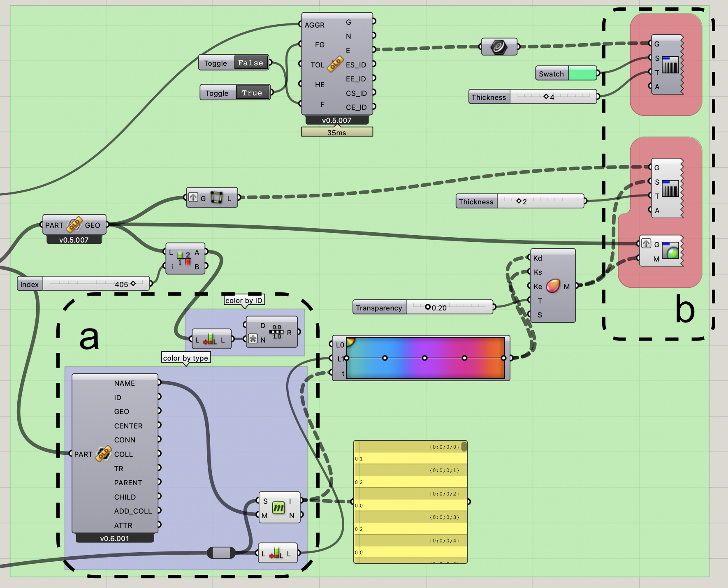Click the brep wireframe component icon

point(216,197)
